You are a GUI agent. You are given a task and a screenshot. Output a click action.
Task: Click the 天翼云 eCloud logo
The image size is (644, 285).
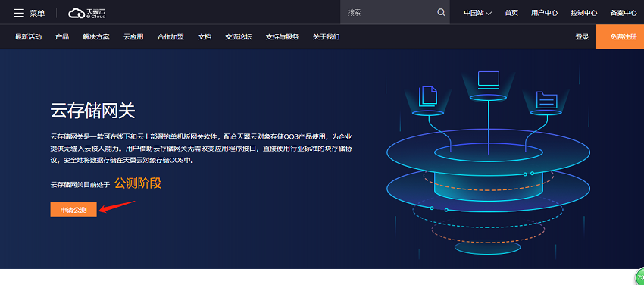[x=87, y=13]
